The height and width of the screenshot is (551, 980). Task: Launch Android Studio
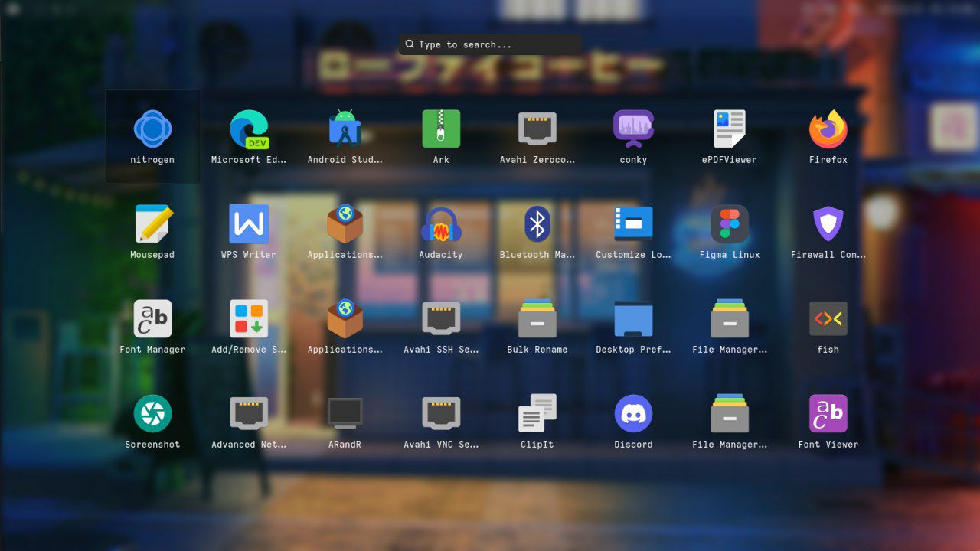point(345,136)
